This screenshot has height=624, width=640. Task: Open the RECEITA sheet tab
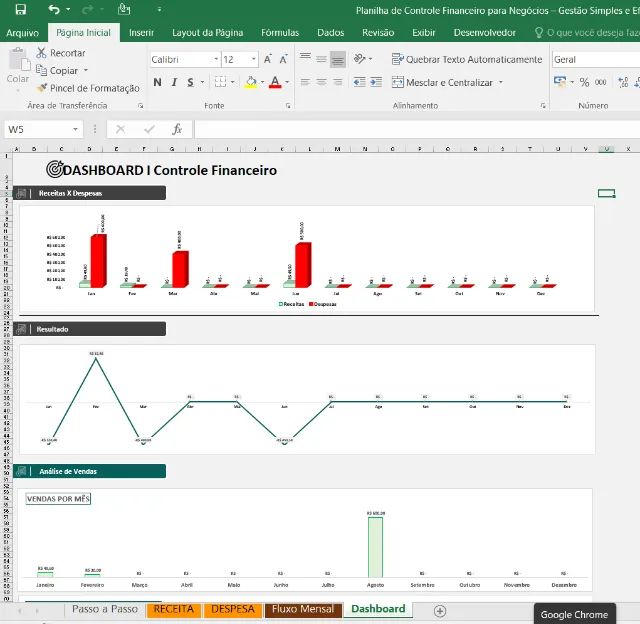coord(173,609)
